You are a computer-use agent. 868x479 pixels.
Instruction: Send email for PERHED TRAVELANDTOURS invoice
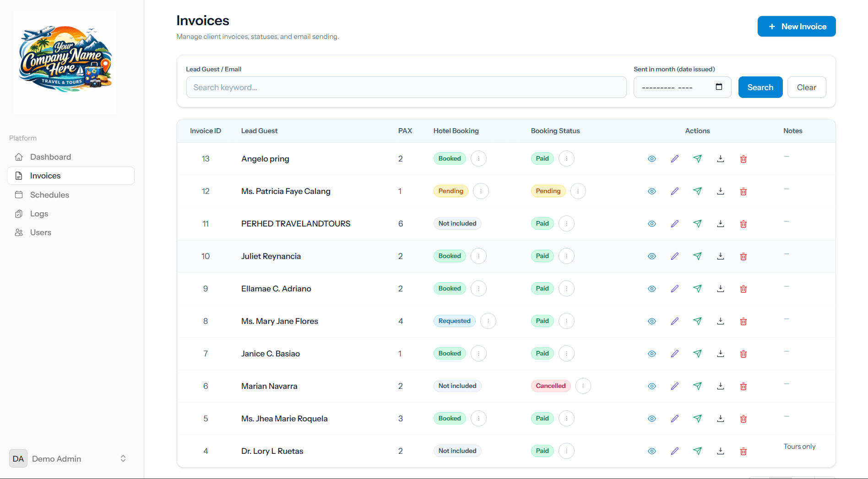tap(697, 224)
